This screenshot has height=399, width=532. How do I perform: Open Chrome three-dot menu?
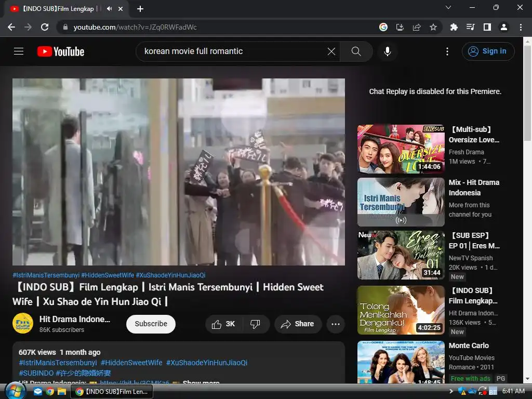pos(521,27)
